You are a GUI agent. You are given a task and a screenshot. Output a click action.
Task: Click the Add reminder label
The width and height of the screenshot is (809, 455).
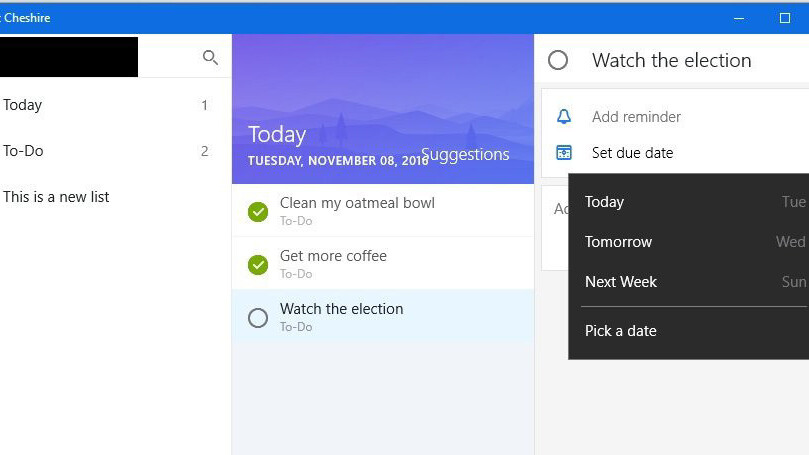[x=636, y=117]
